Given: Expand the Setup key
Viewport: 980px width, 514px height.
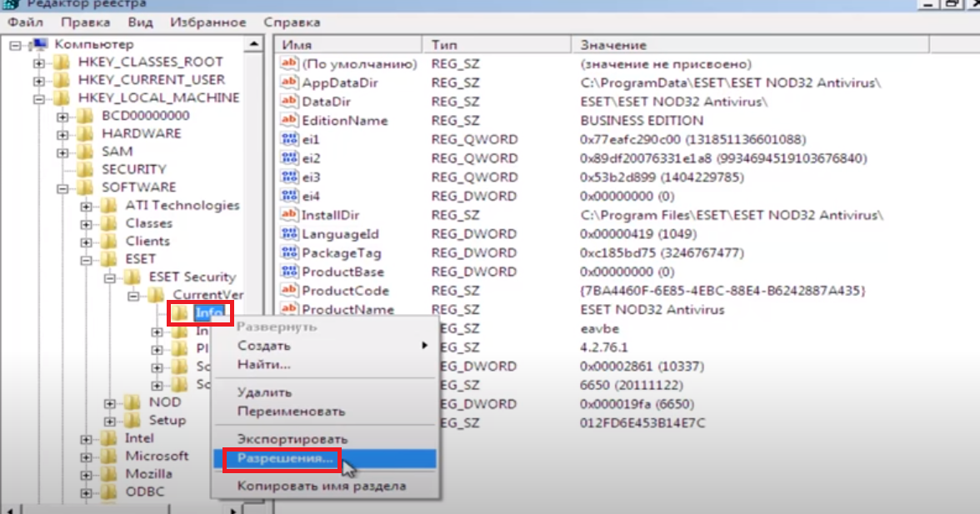Looking at the screenshot, I should [x=109, y=422].
